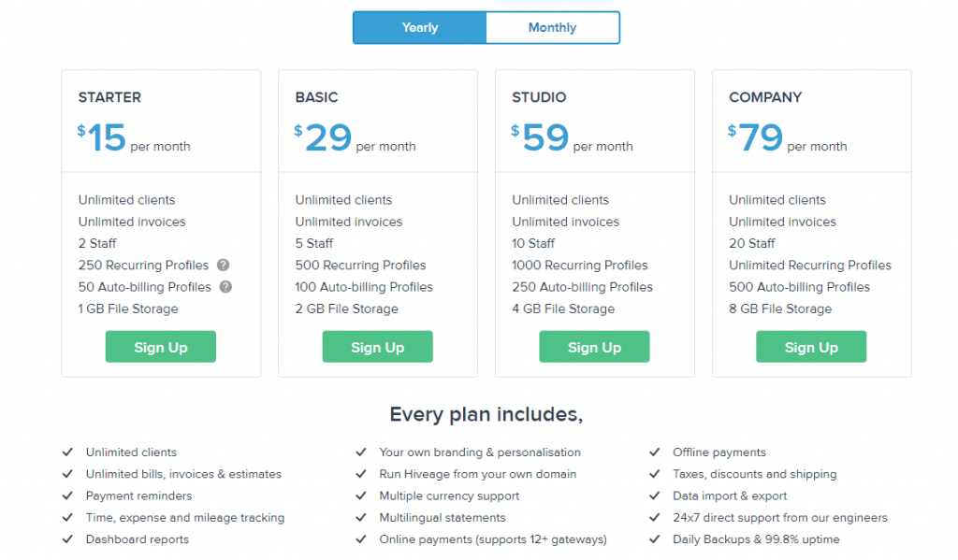This screenshot has height=560, width=958.
Task: Sign Up for the Company plan
Action: [811, 346]
